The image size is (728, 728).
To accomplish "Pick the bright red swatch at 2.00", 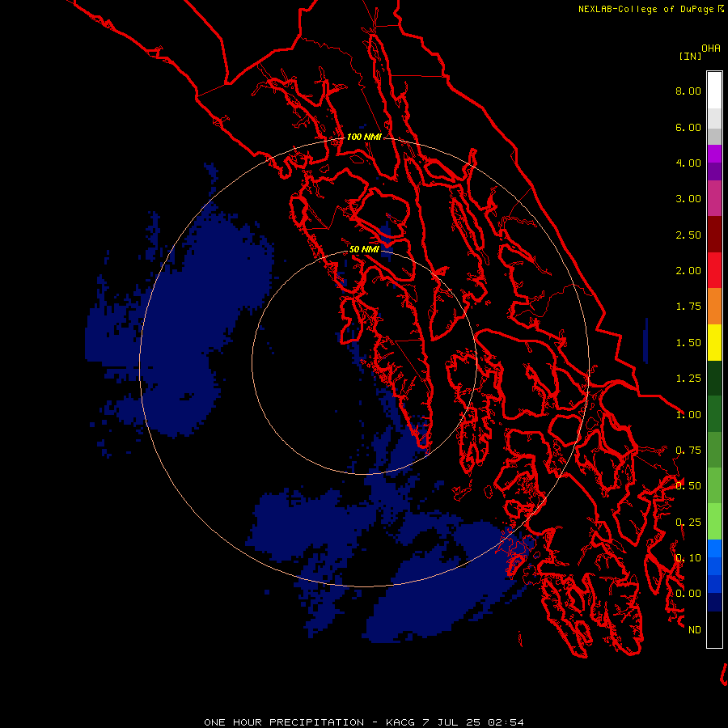I will click(x=714, y=270).
